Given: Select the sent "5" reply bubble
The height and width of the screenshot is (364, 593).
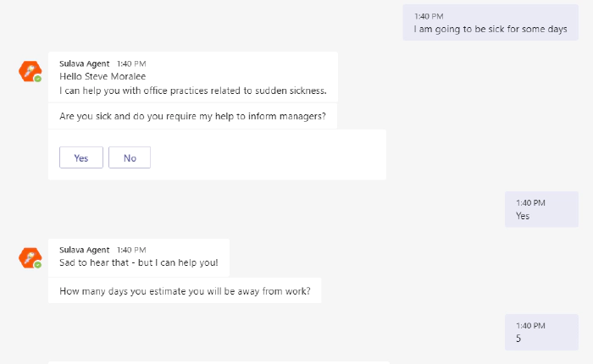Looking at the screenshot, I should (x=518, y=339).
